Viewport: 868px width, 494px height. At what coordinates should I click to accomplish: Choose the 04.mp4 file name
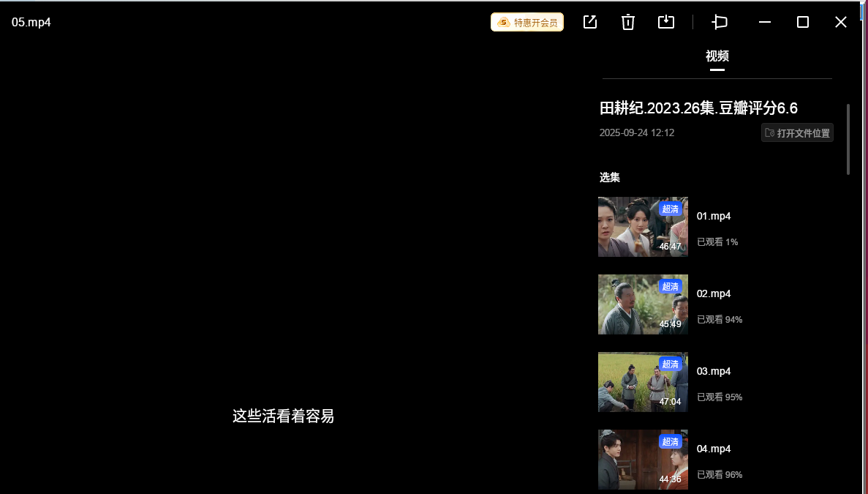coord(714,449)
